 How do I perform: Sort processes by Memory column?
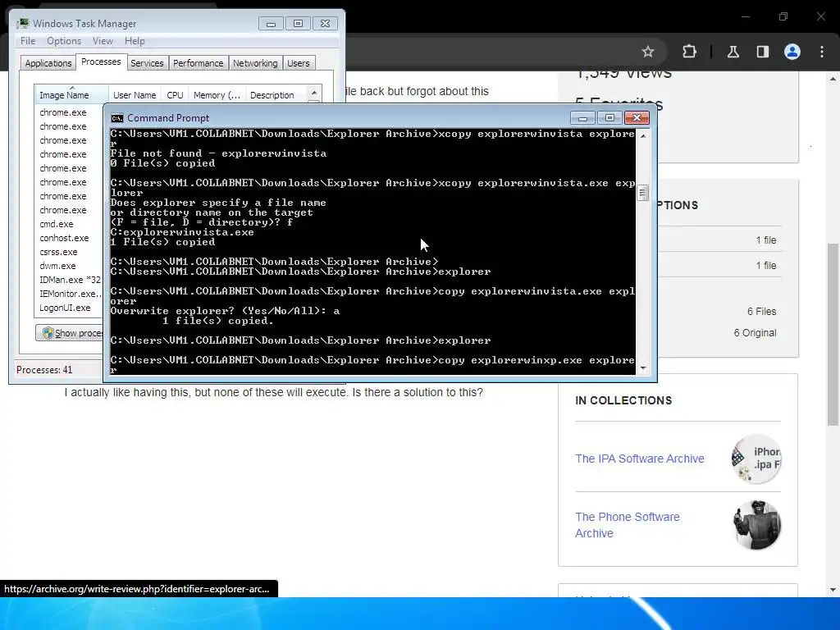click(x=217, y=95)
